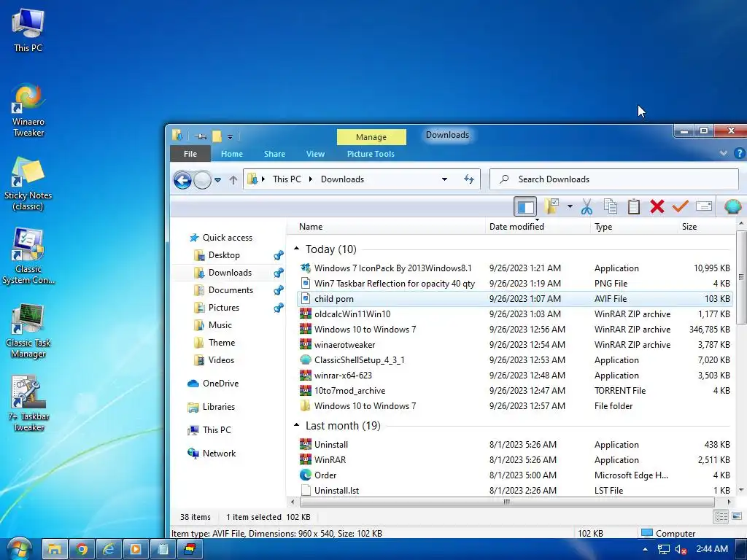Click the muted volume tray icon
The height and width of the screenshot is (560, 747).
pyautogui.click(x=681, y=549)
